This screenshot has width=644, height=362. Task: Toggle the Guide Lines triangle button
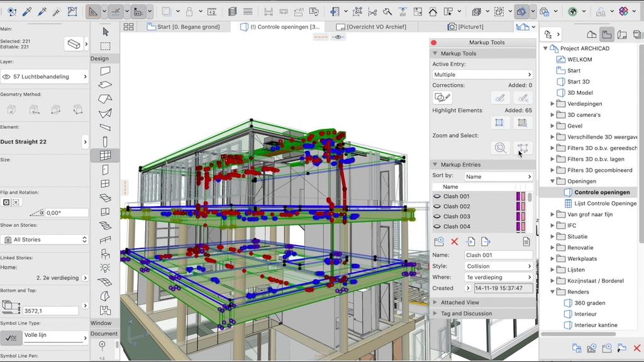point(93,11)
